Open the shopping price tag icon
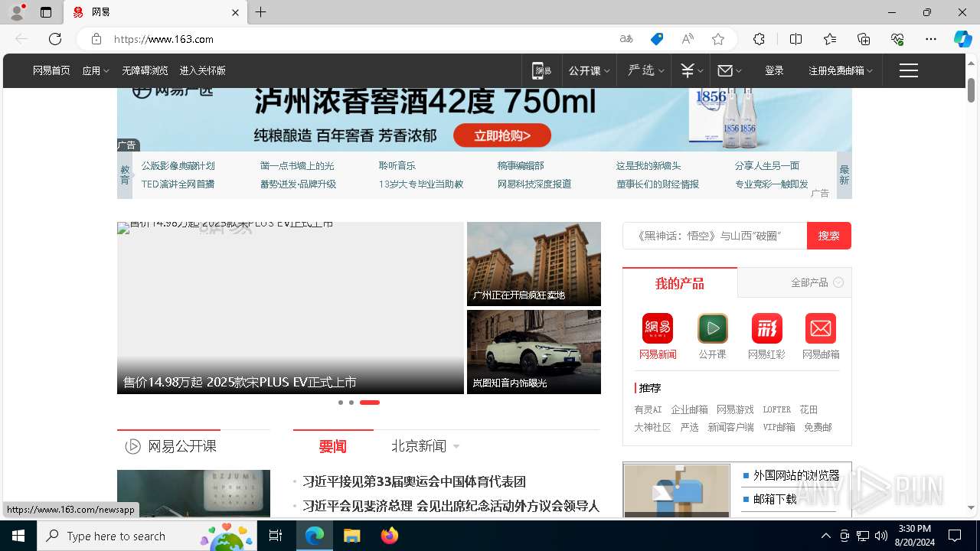 coord(657,39)
